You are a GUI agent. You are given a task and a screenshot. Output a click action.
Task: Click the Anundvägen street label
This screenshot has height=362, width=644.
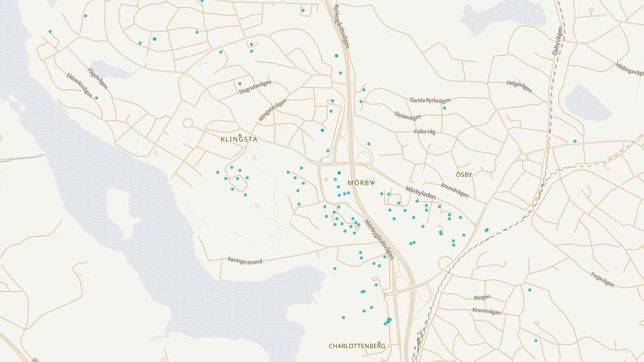point(454,191)
